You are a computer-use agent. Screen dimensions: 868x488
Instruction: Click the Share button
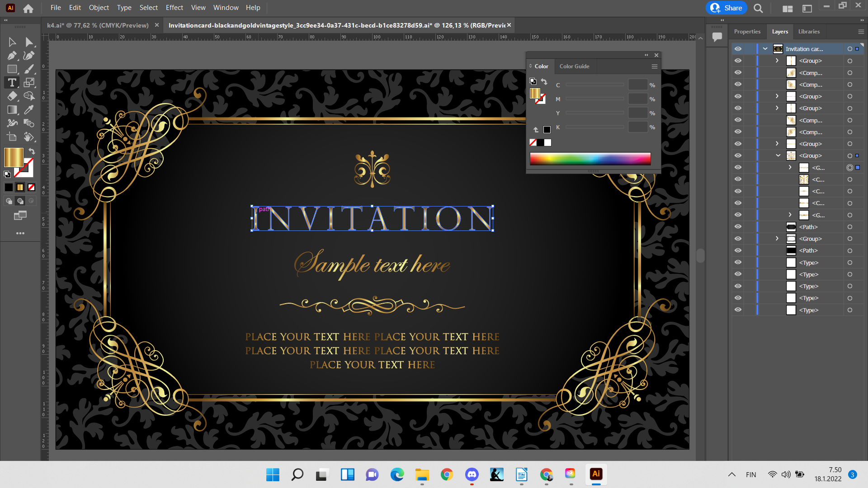(727, 8)
